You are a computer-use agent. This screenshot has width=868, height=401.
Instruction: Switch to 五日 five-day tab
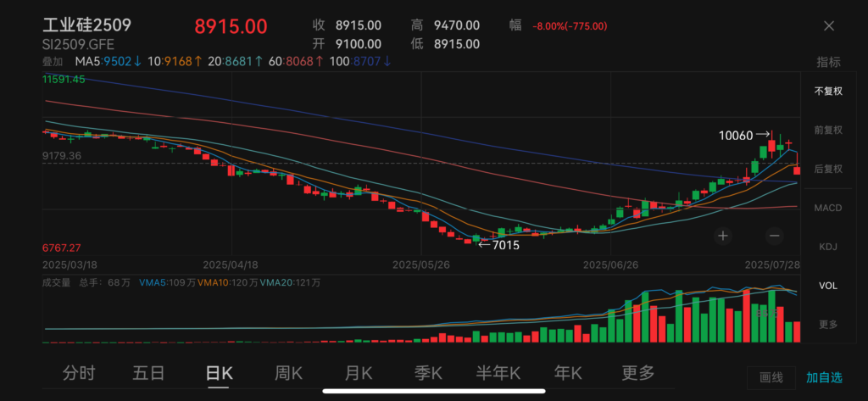click(x=148, y=373)
